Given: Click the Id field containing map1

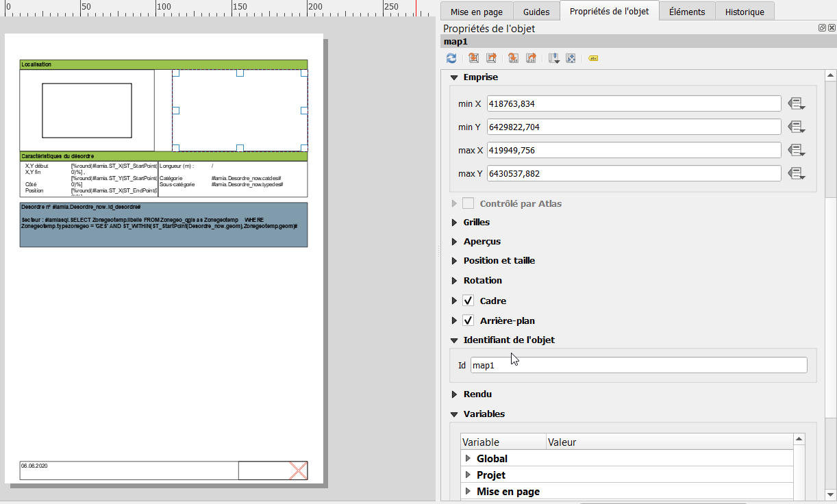Looking at the screenshot, I should (639, 365).
